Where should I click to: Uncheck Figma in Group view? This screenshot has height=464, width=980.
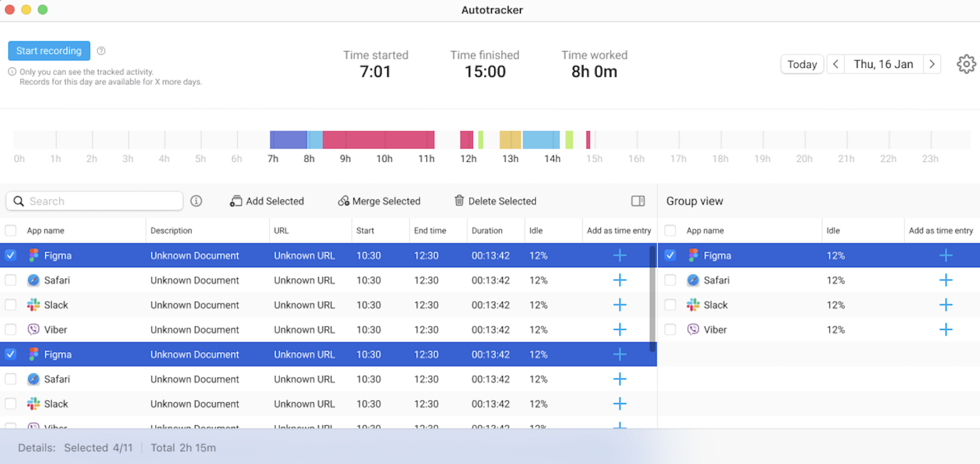click(x=670, y=255)
